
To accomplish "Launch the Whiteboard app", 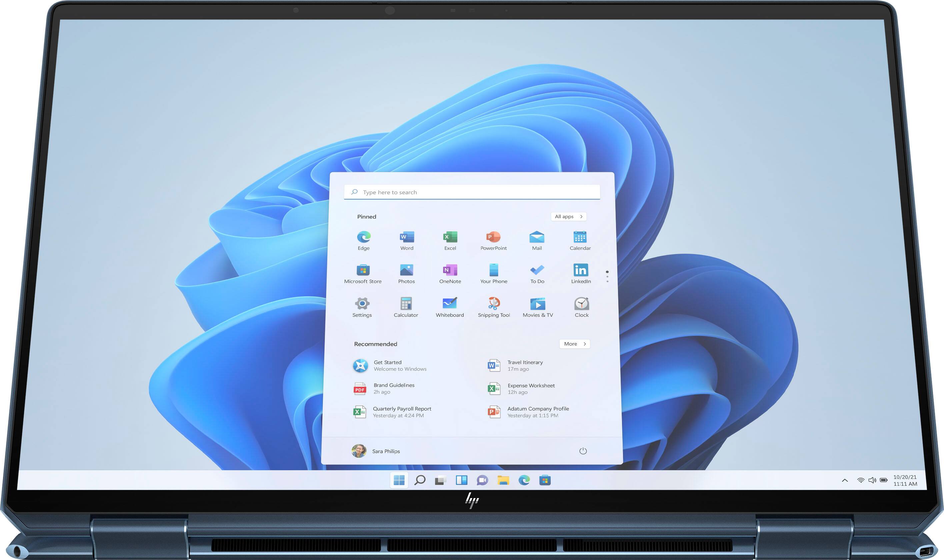I will (449, 304).
